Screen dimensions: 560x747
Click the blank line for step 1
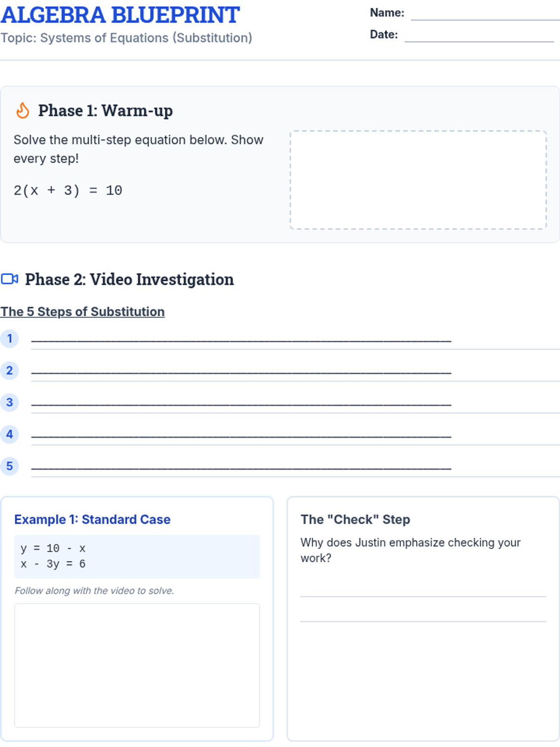241,340
